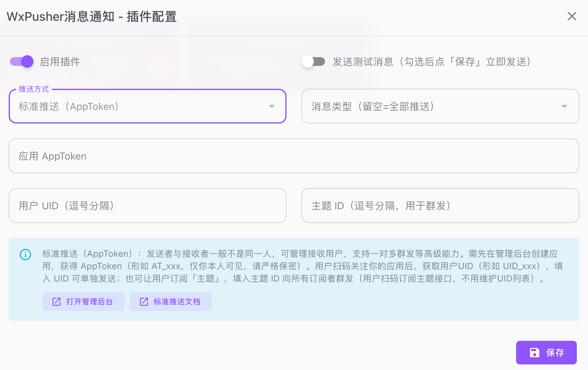Click the 保存 button
This screenshot has height=370, width=588.
[546, 353]
